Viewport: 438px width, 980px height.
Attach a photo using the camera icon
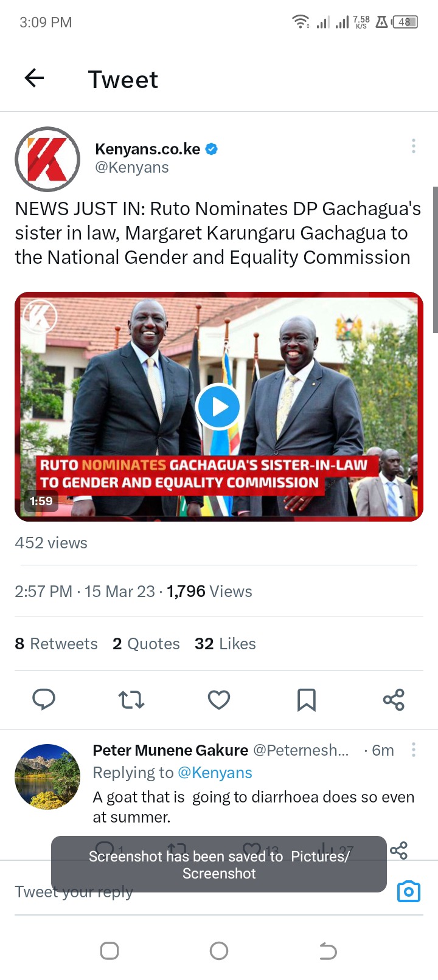[x=409, y=891]
